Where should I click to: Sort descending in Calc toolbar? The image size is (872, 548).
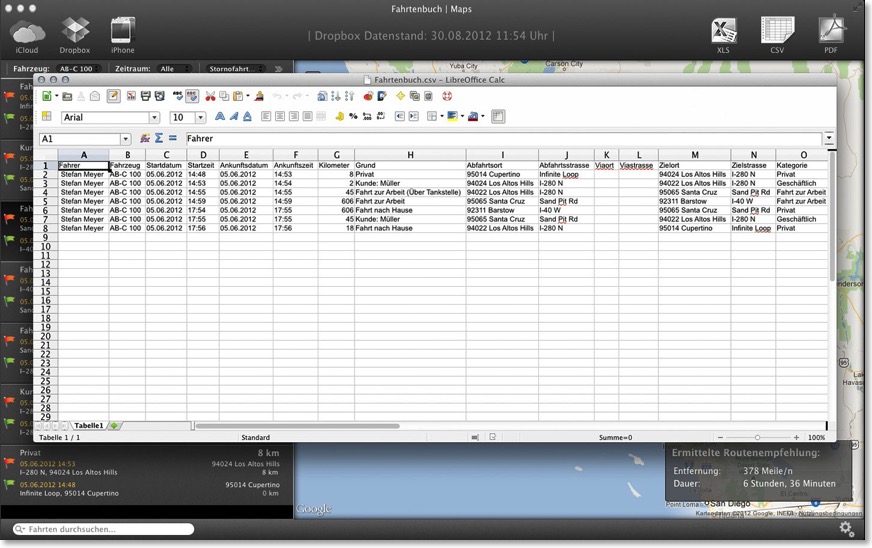tap(349, 96)
